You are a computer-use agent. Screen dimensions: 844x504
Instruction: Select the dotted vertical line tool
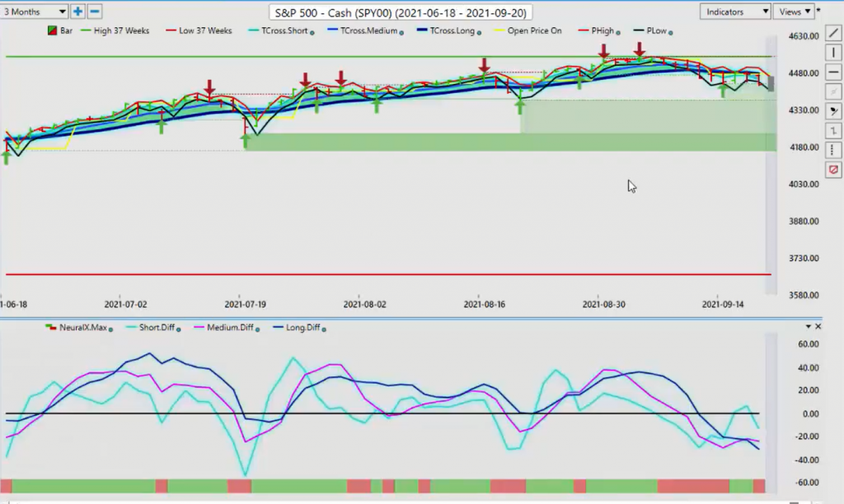tap(833, 150)
